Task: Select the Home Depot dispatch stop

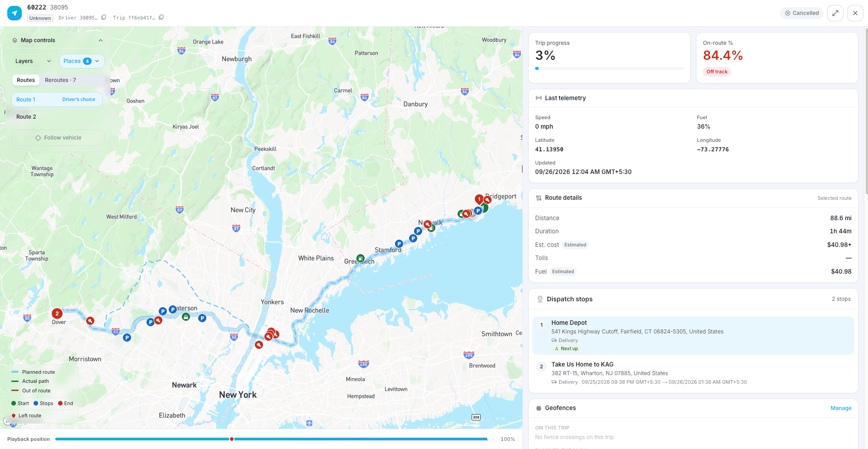Action: tap(693, 336)
